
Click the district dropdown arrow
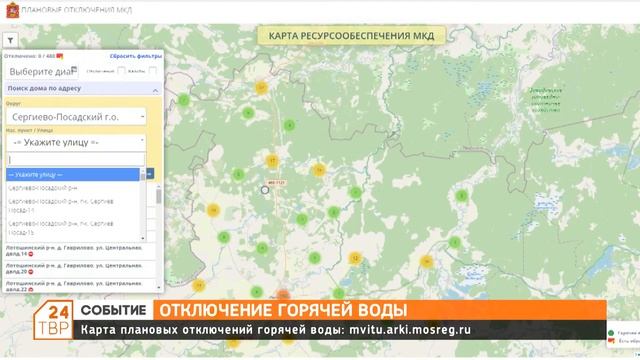(x=142, y=117)
